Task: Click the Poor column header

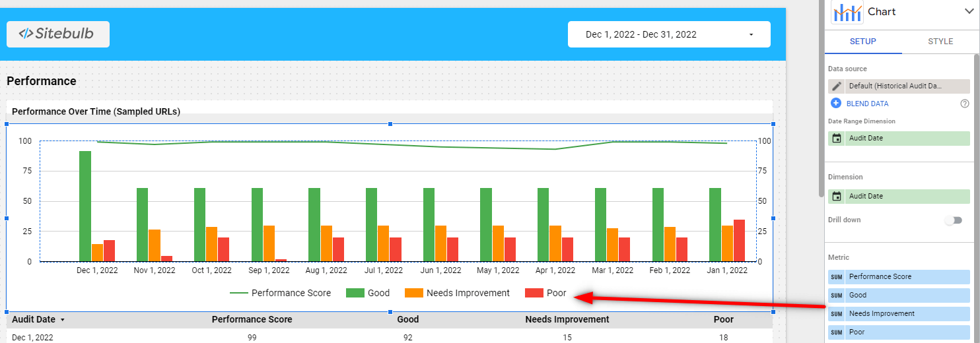Action: click(724, 319)
